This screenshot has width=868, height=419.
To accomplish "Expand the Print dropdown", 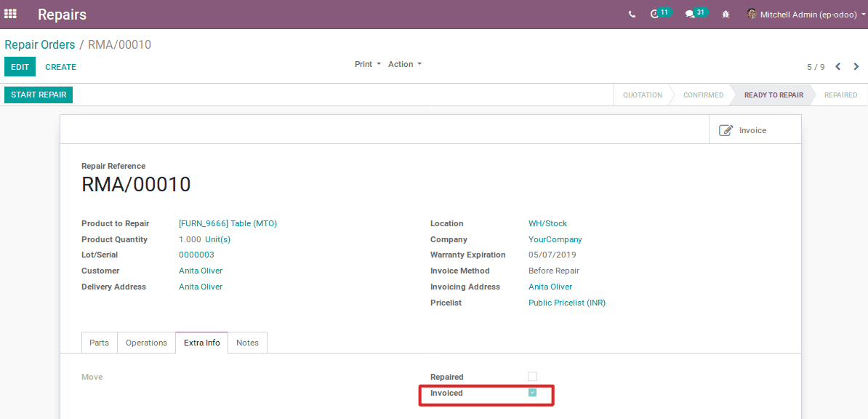I will click(368, 64).
